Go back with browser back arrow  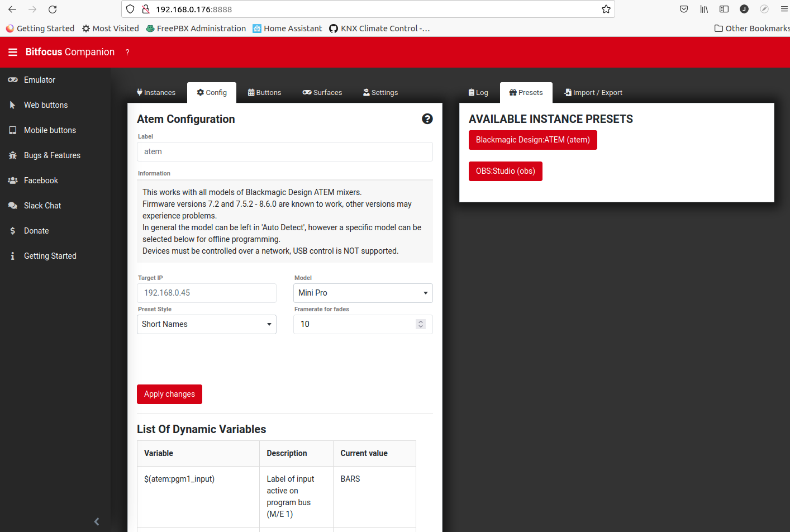pyautogui.click(x=12, y=9)
